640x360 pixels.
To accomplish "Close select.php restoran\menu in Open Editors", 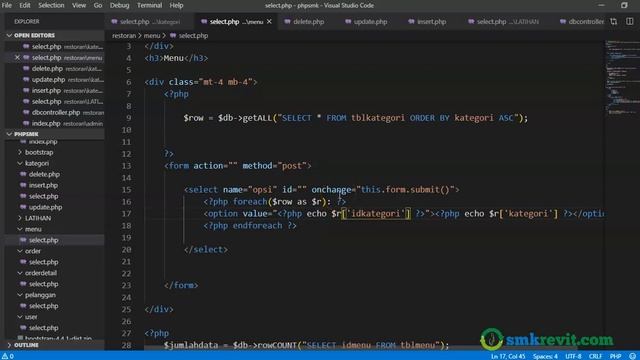I will [17, 58].
